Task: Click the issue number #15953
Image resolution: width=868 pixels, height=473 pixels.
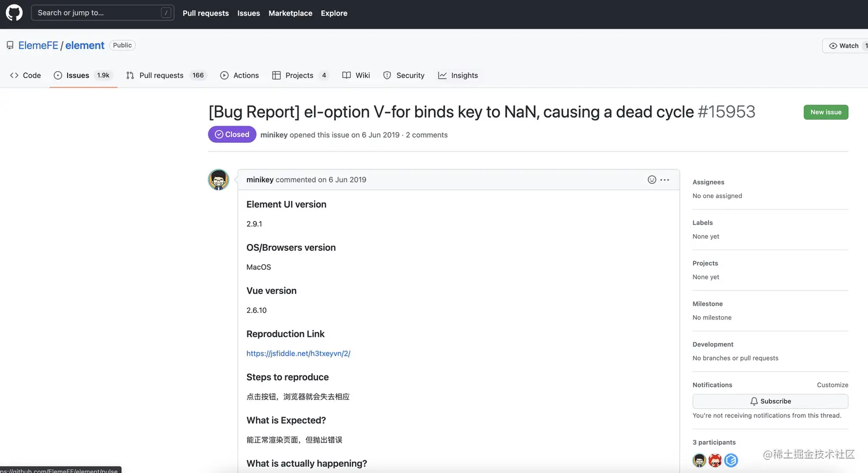Action: point(727,112)
